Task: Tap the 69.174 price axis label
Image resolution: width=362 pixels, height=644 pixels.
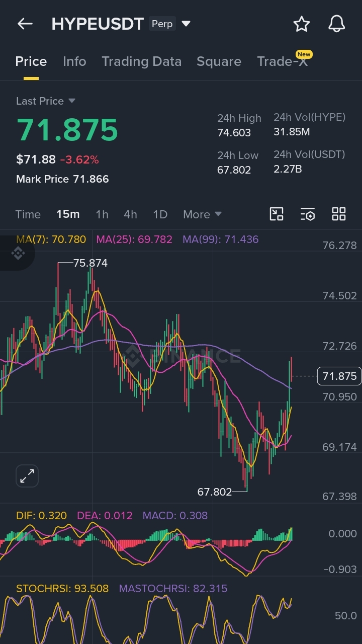Action: pos(339,447)
